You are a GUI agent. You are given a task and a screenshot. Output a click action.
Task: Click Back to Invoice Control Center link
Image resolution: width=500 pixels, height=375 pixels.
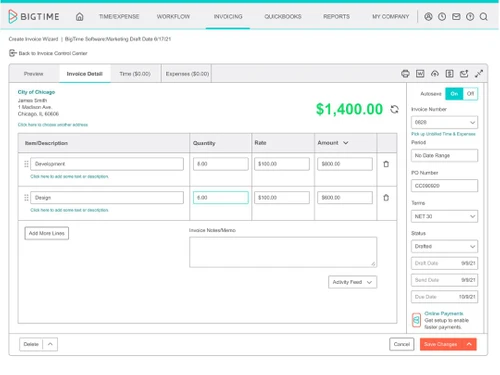[53, 53]
